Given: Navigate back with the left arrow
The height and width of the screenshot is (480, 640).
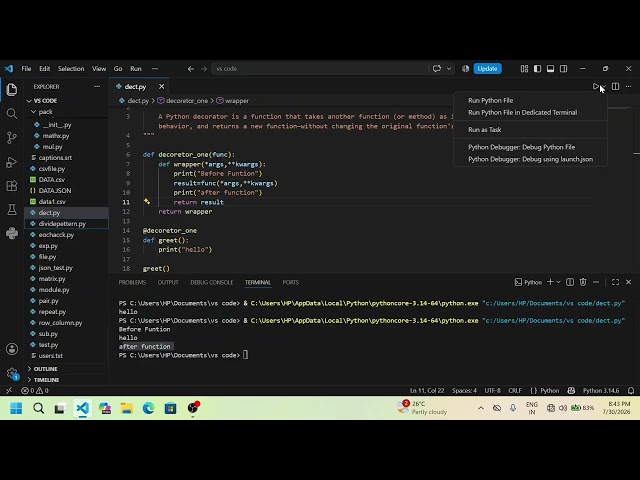Looking at the screenshot, I should (191, 69).
